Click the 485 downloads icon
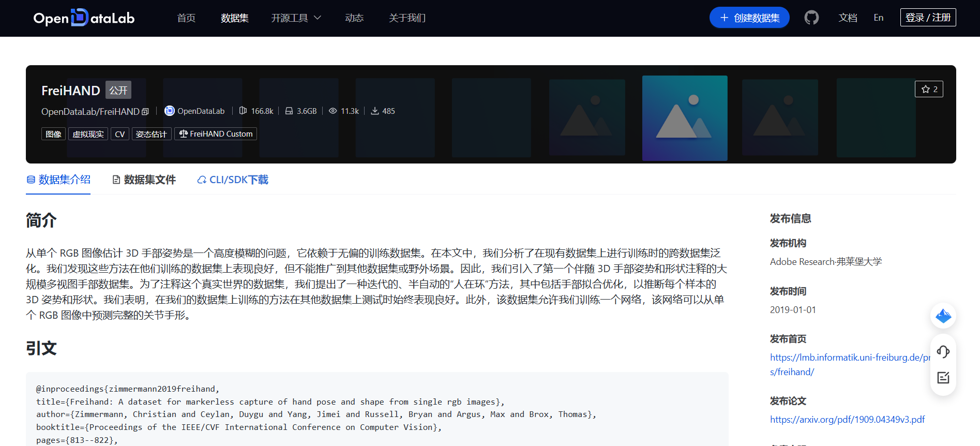This screenshot has height=446, width=980. click(375, 111)
